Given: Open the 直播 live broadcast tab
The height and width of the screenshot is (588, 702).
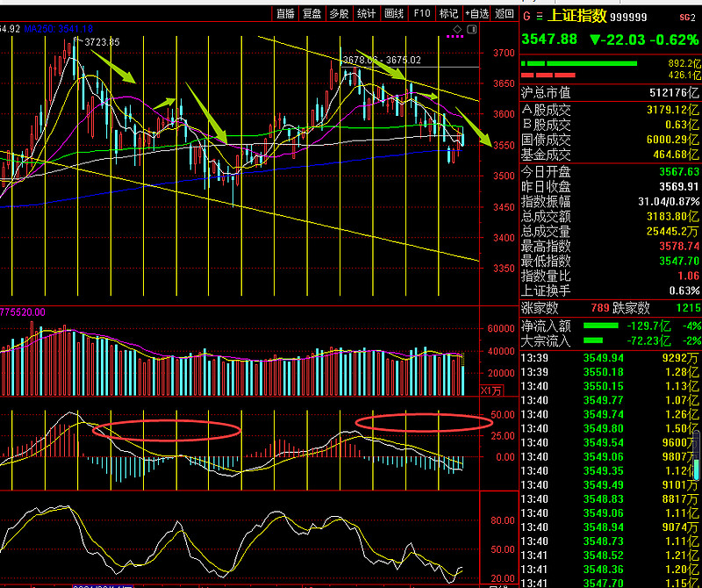Looking at the screenshot, I should click(284, 13).
